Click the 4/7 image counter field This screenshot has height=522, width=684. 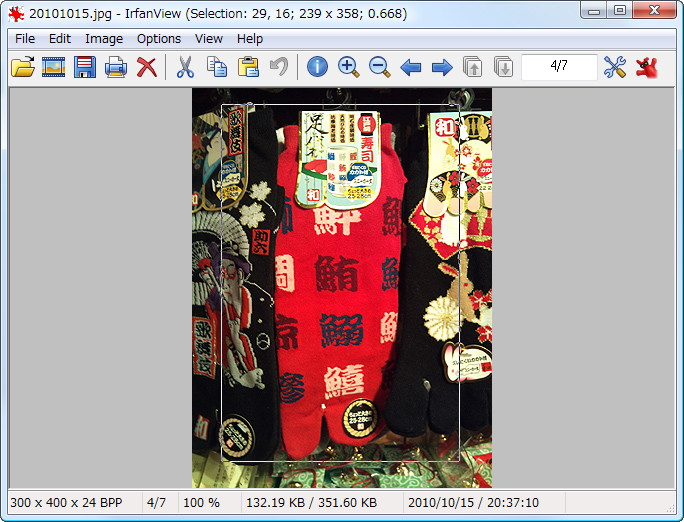[x=559, y=67]
